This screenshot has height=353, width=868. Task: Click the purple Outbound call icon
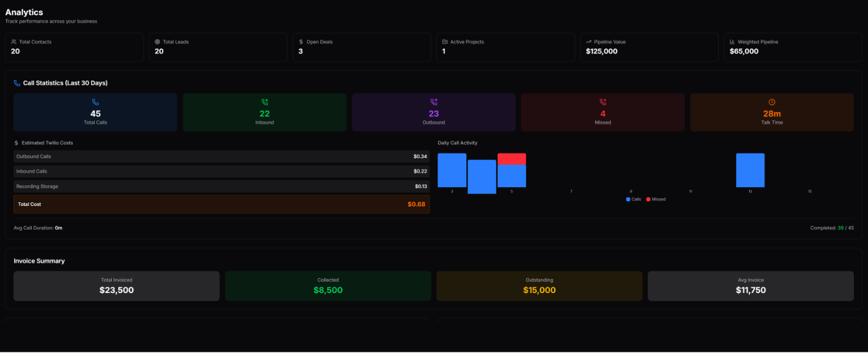click(x=434, y=102)
